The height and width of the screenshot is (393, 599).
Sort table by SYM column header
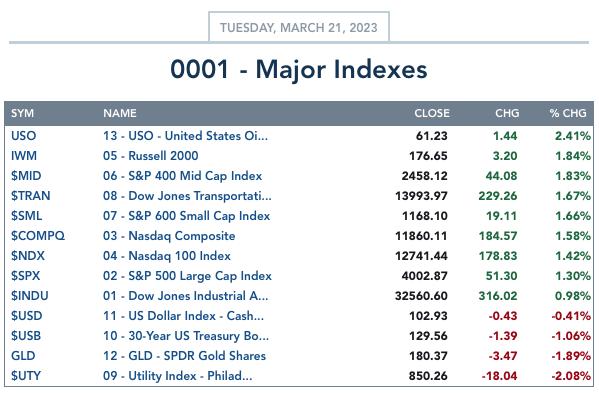coord(22,113)
